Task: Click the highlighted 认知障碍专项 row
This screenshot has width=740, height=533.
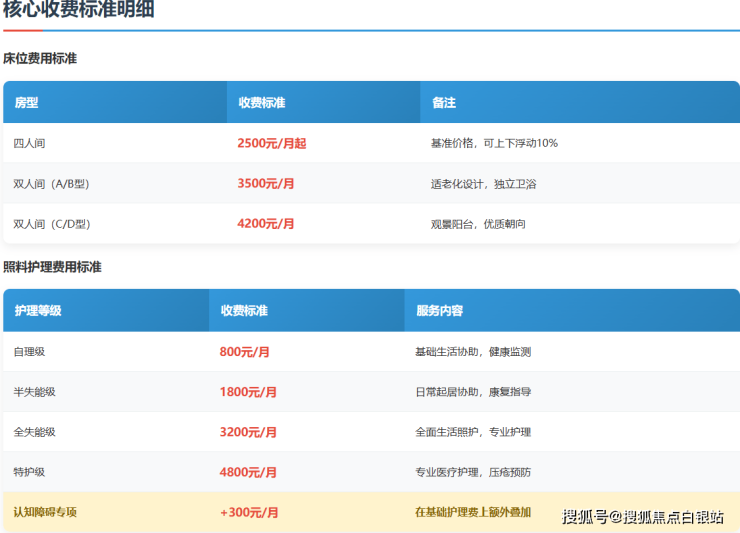Action: [371, 512]
